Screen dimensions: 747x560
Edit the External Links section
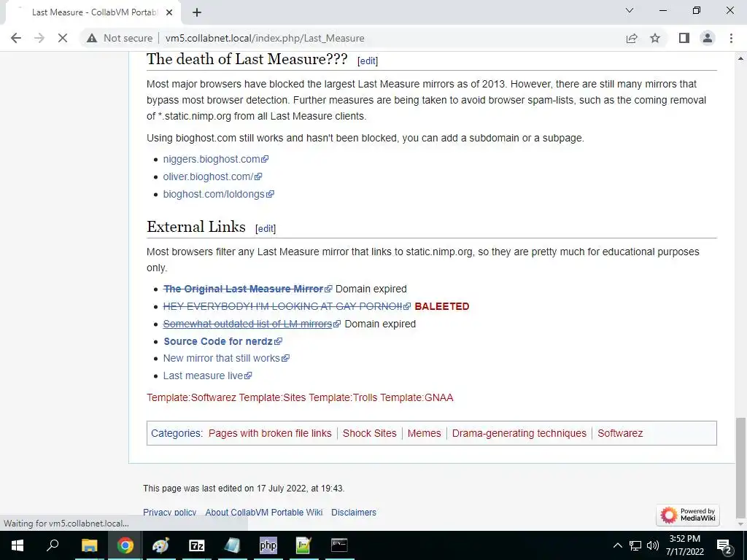[x=266, y=228]
